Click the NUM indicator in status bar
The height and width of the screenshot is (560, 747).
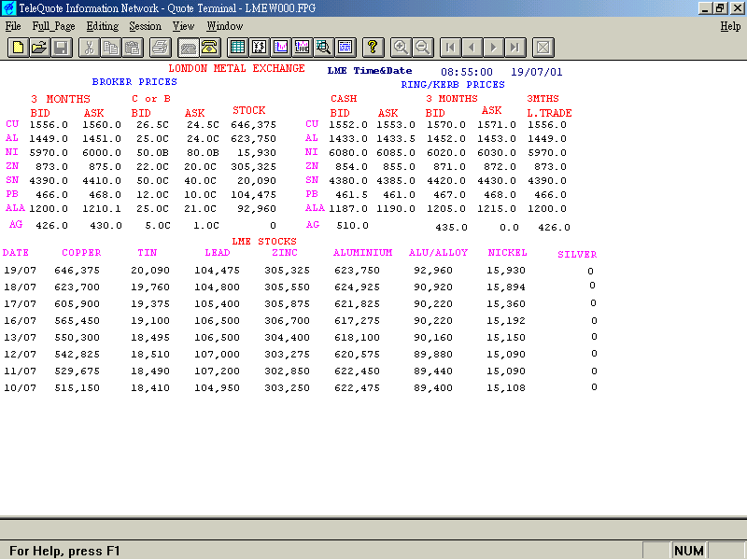(x=689, y=551)
